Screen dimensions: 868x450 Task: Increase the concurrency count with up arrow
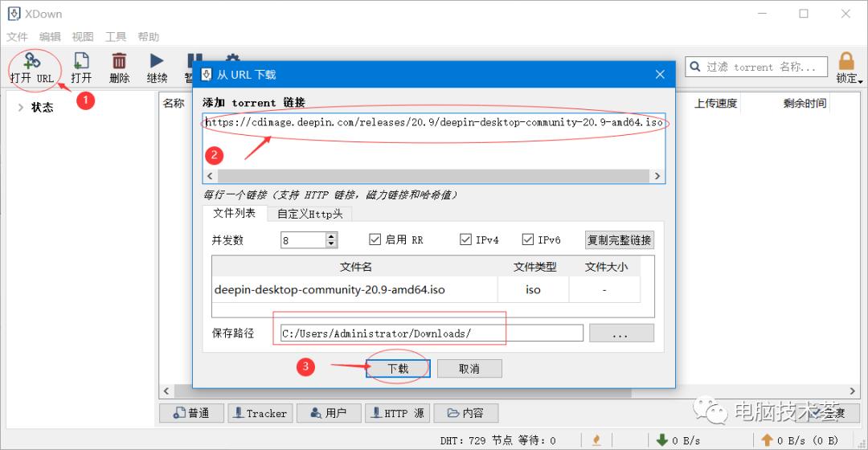click(x=331, y=236)
